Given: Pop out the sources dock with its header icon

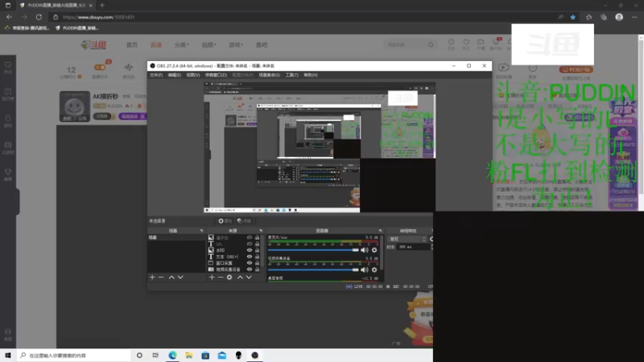Looking at the screenshot, I should pyautogui.click(x=260, y=231).
